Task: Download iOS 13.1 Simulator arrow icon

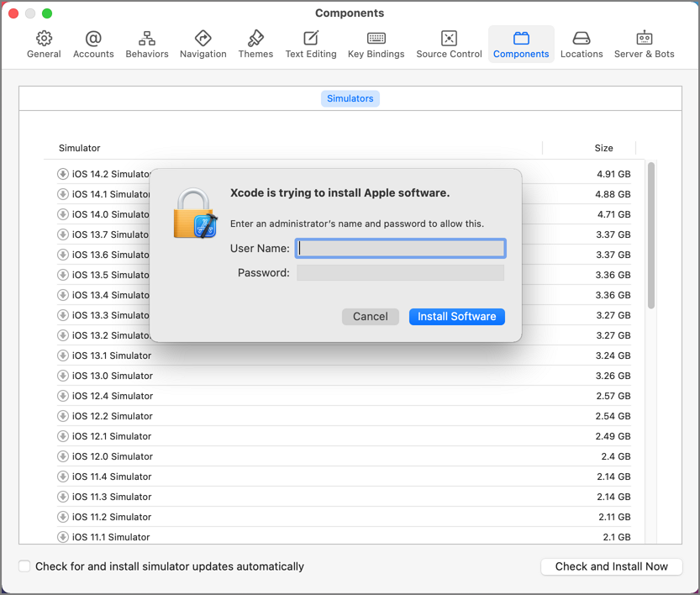Action: coord(63,355)
